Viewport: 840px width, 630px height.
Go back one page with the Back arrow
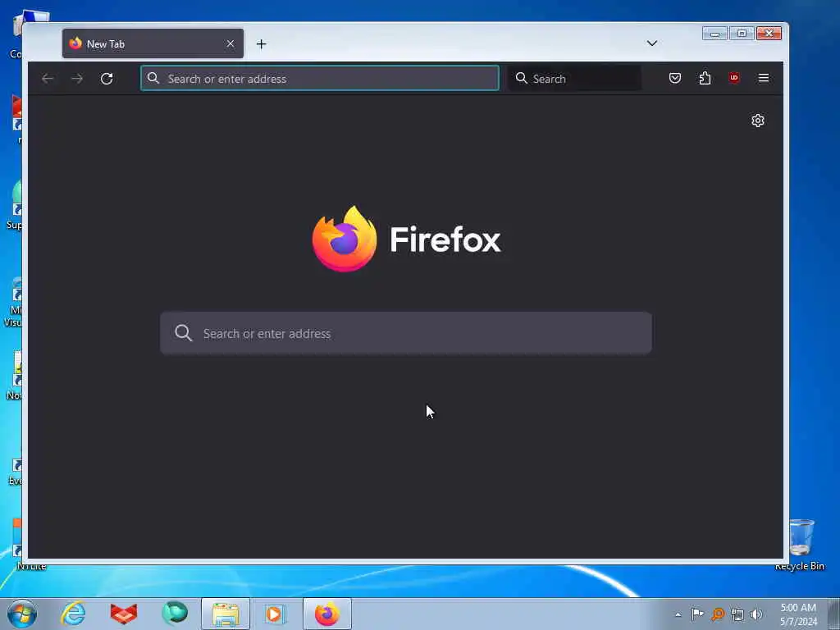47,79
